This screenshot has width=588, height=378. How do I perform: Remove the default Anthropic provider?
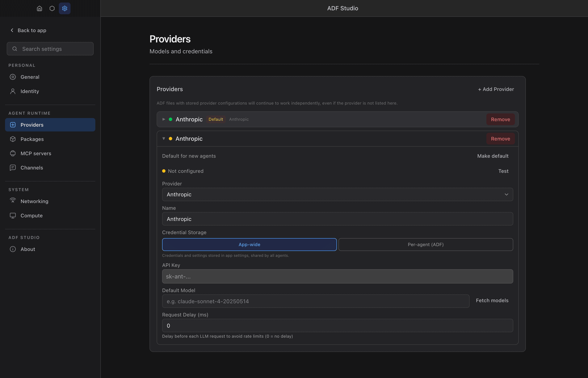500,119
